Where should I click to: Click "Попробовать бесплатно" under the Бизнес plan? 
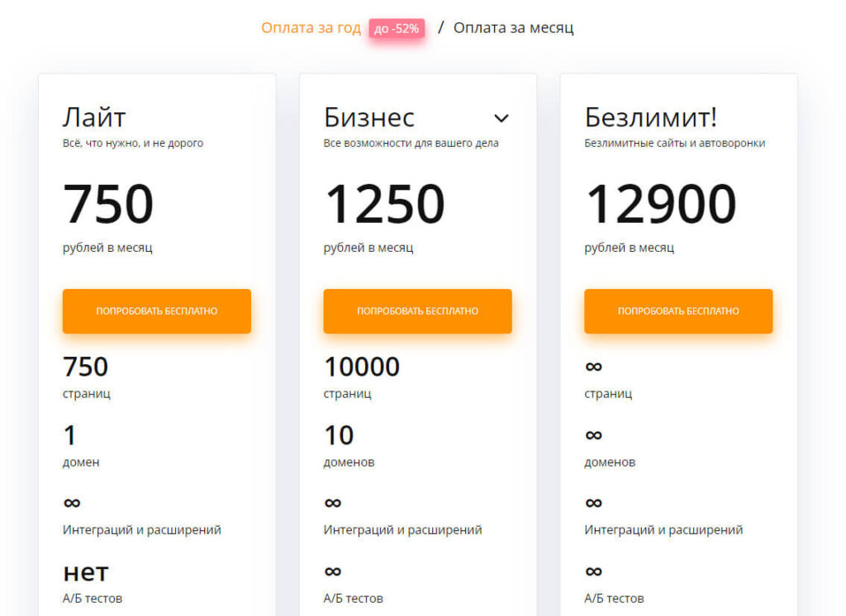coord(417,311)
